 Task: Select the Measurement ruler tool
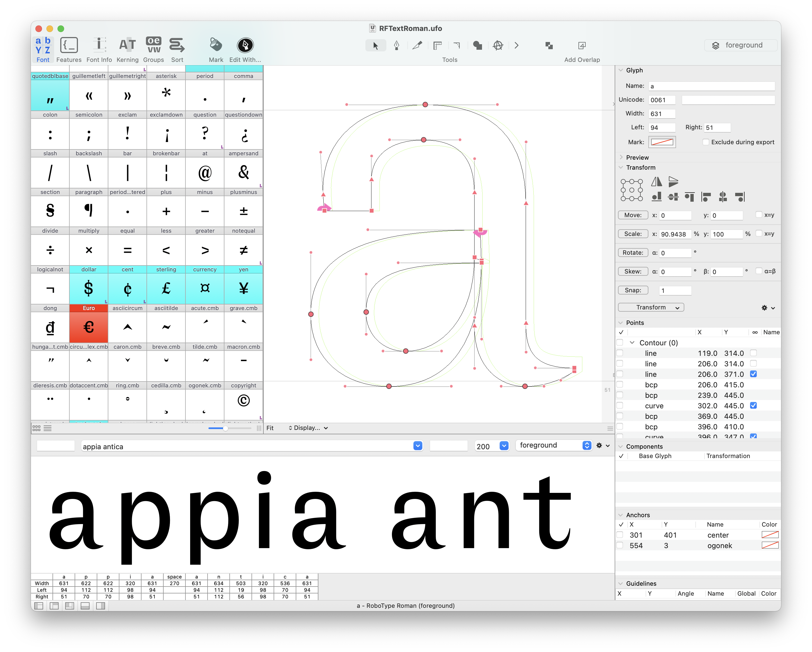437,45
